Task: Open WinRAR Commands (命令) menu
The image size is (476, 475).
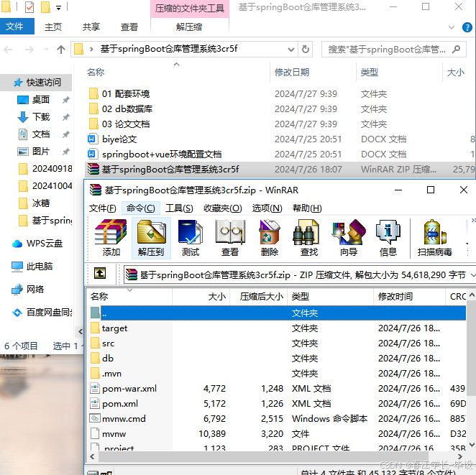Action: pyautogui.click(x=140, y=208)
